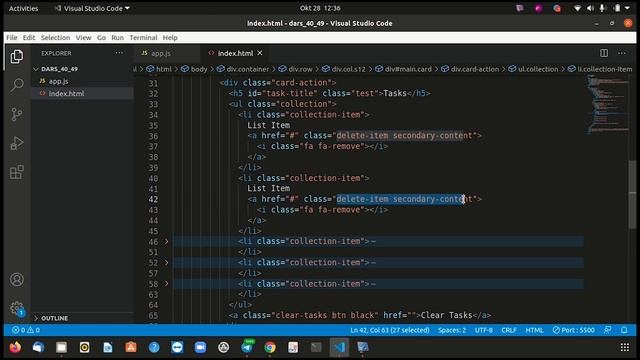Viewport: 640px width, 360px height.
Task: Click the Activities button
Action: point(23,8)
